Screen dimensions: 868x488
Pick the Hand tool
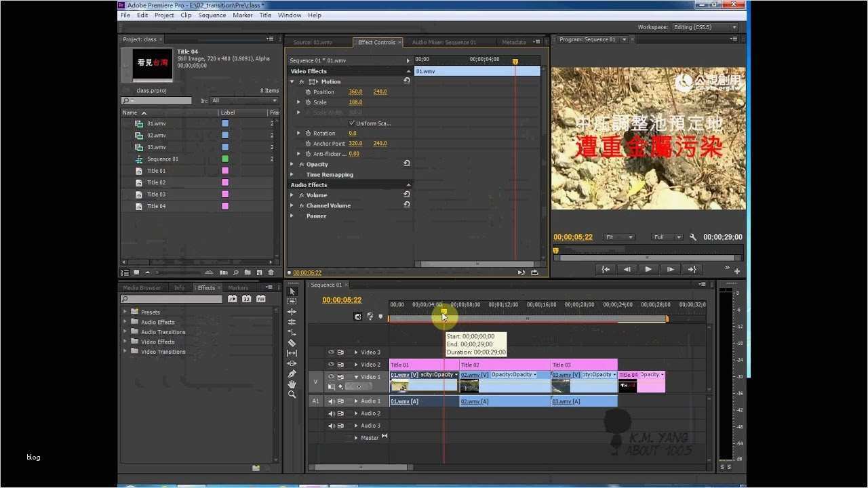click(292, 384)
